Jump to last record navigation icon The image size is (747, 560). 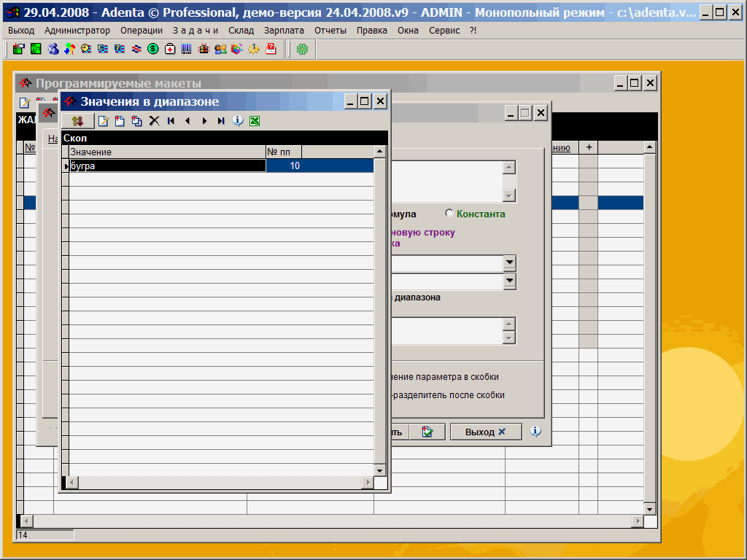coord(221,121)
